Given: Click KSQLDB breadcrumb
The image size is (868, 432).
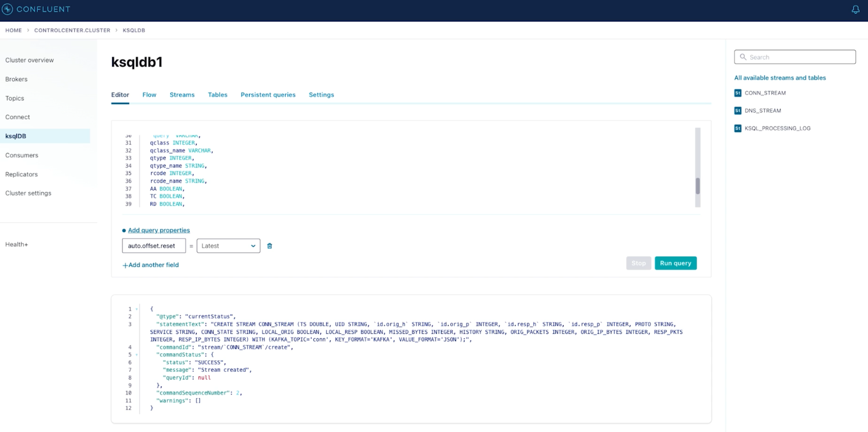Looking at the screenshot, I should click(134, 30).
